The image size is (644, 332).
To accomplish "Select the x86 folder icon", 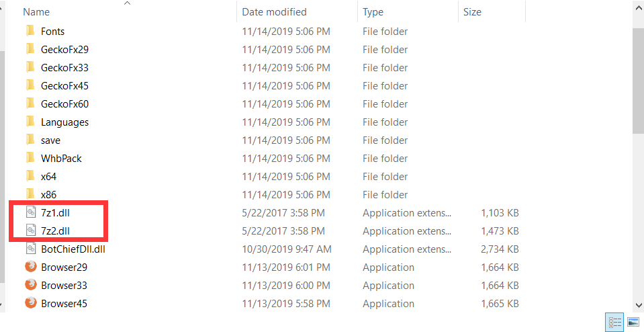I will click(30, 194).
